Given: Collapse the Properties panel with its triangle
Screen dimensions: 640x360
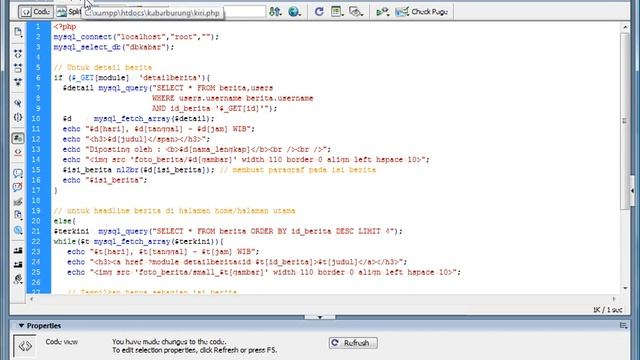Looking at the screenshot, I should tap(21, 326).
